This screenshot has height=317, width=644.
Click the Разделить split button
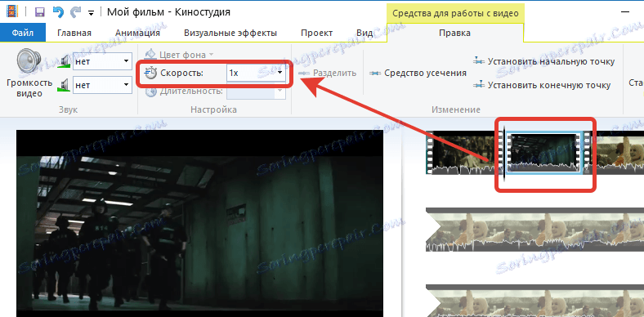(328, 73)
